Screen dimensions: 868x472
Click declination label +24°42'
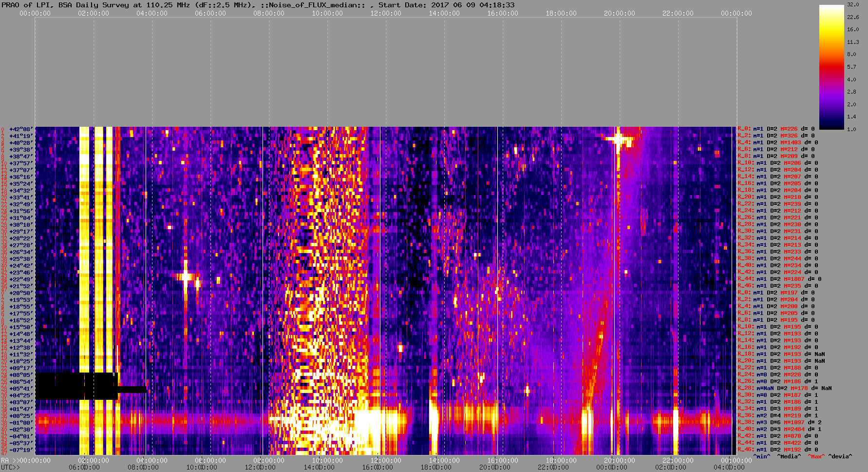21,266
